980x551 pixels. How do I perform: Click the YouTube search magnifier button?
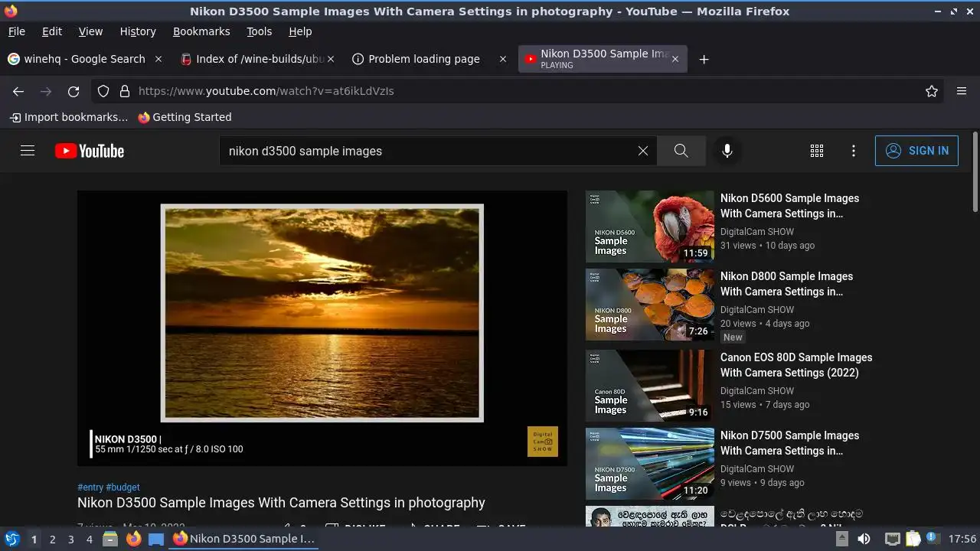(x=681, y=151)
